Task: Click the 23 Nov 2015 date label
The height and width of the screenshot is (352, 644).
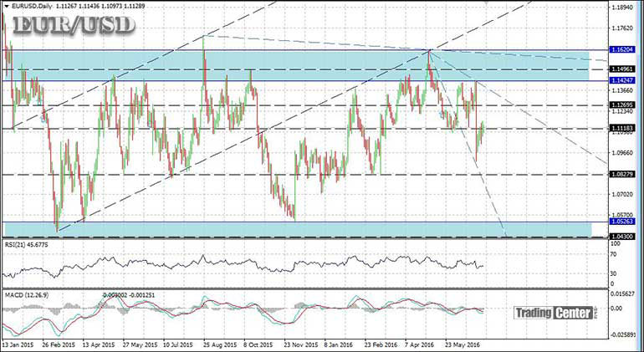Action: click(300, 346)
